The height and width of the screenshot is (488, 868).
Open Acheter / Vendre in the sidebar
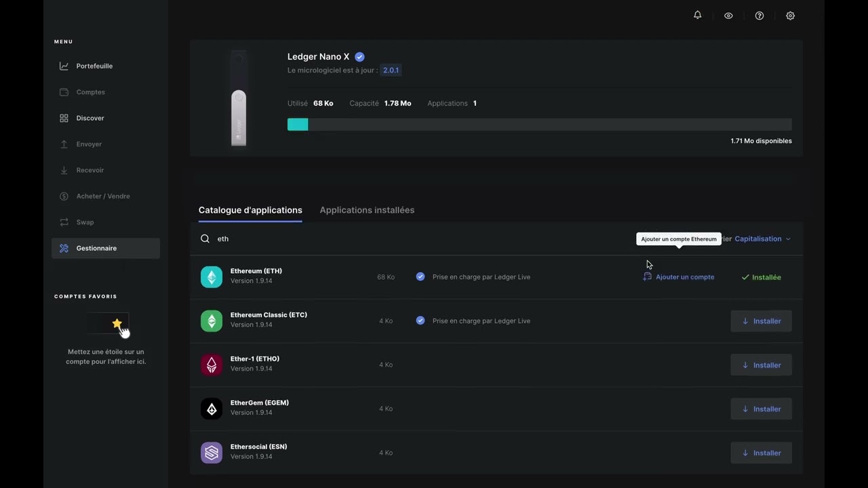click(x=106, y=196)
